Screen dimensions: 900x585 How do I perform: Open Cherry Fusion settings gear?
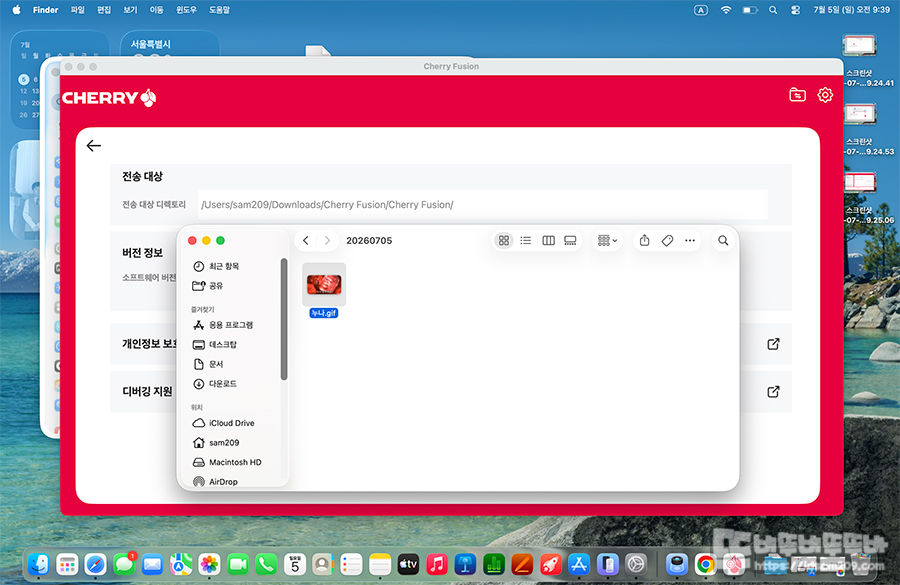(x=825, y=95)
